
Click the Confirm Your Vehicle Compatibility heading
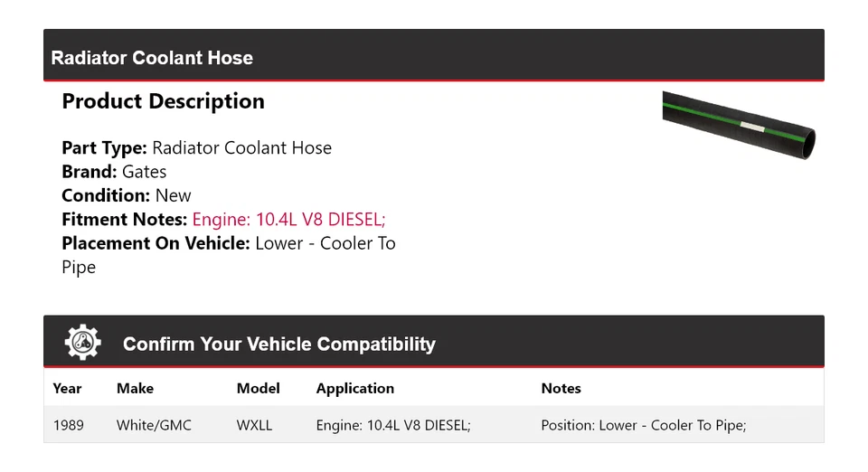point(278,345)
